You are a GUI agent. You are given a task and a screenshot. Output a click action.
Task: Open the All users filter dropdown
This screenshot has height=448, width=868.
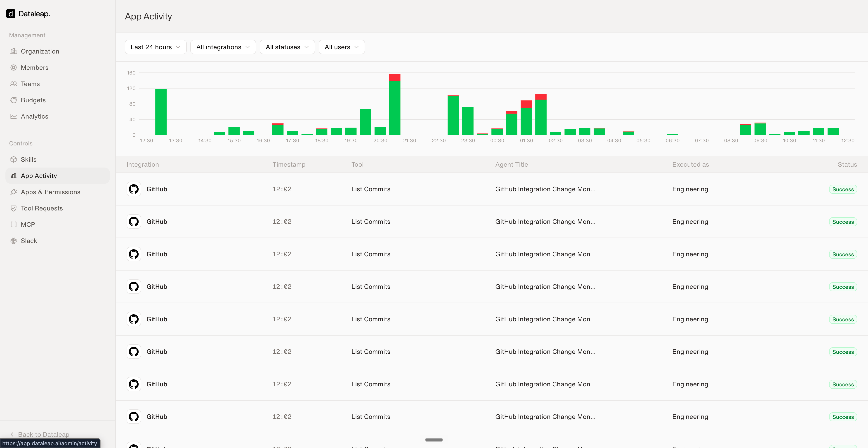tap(342, 47)
